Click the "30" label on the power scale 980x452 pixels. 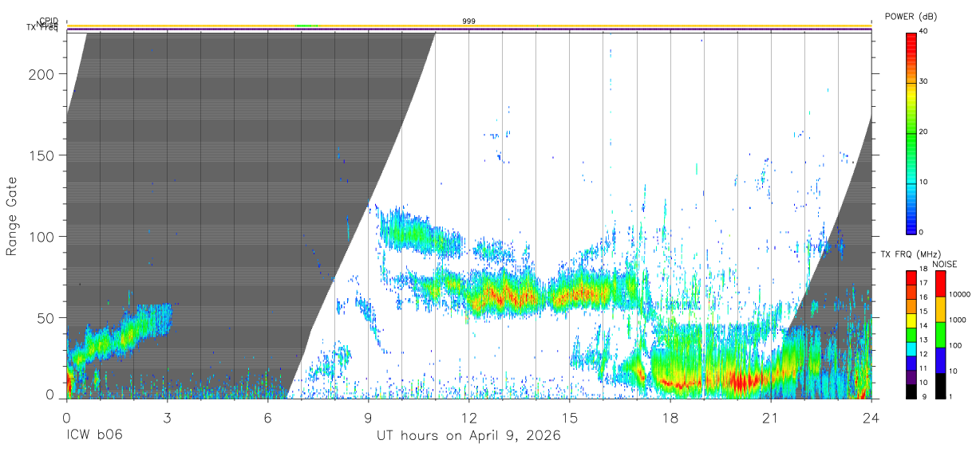(x=924, y=81)
